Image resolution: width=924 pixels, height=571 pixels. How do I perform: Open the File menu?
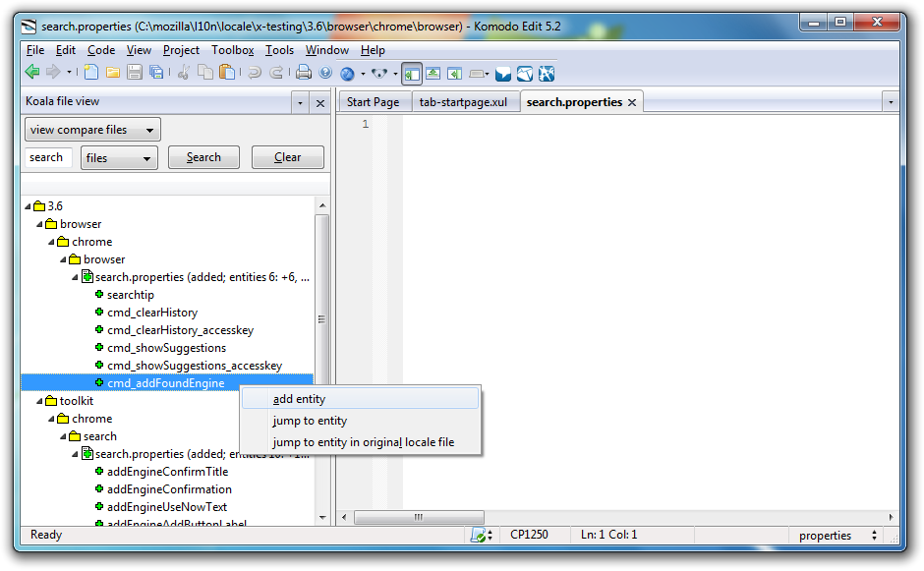point(35,50)
